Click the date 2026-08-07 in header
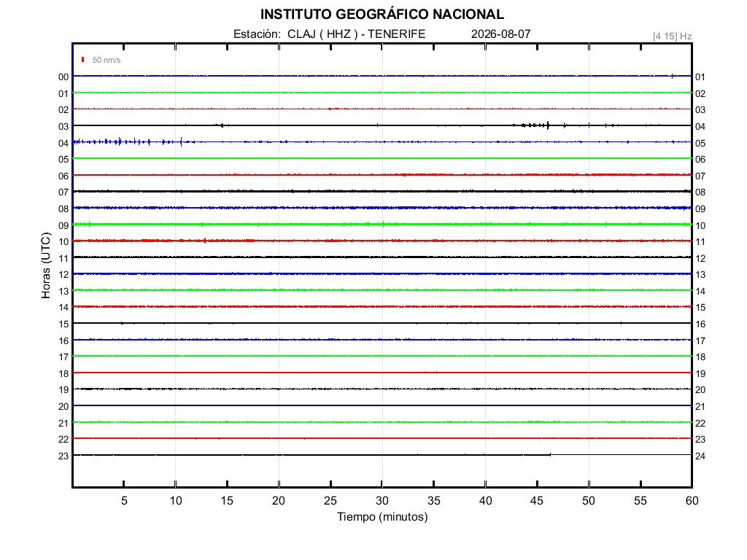The image size is (747, 560). tap(500, 34)
